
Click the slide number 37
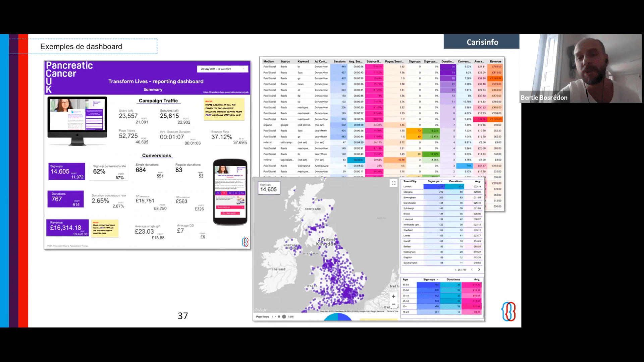pyautogui.click(x=183, y=316)
